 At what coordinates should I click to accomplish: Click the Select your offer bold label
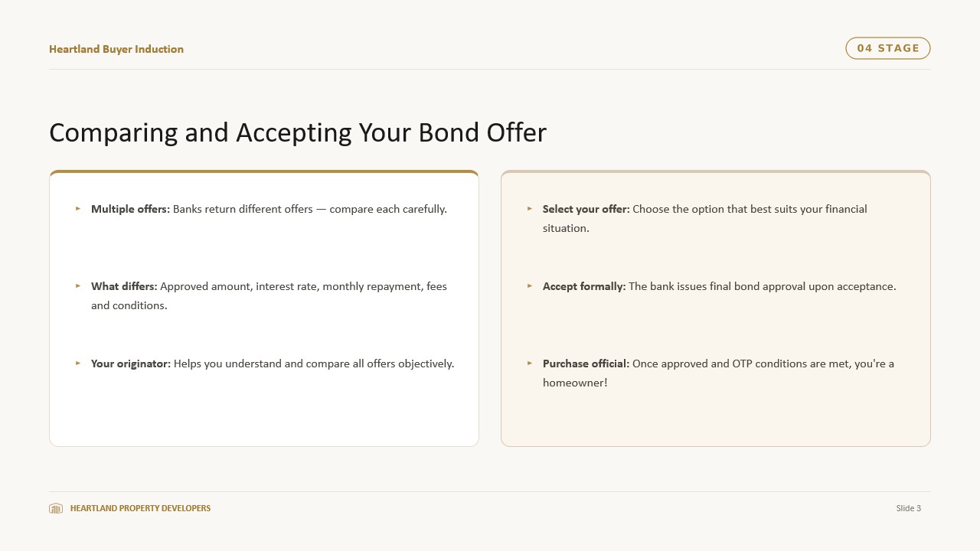[586, 209]
